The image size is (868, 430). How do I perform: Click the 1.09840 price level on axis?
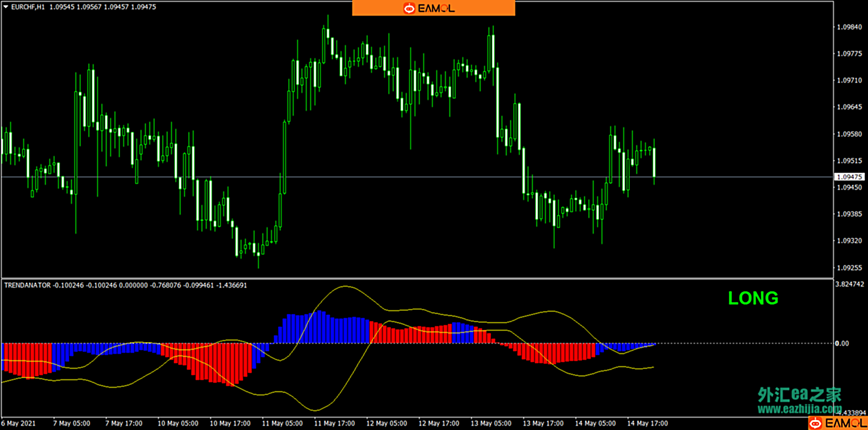tap(849, 27)
